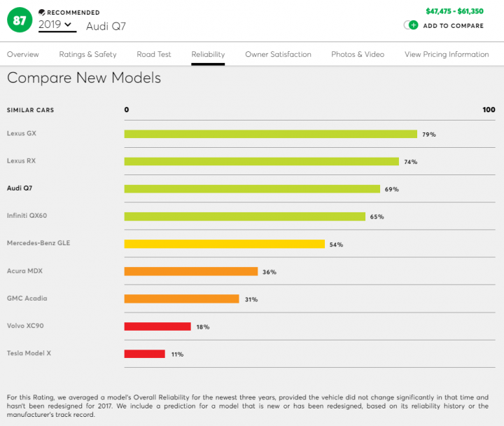Open the GMC Acadia similar car link
The width and height of the screenshot is (504, 426).
27,298
